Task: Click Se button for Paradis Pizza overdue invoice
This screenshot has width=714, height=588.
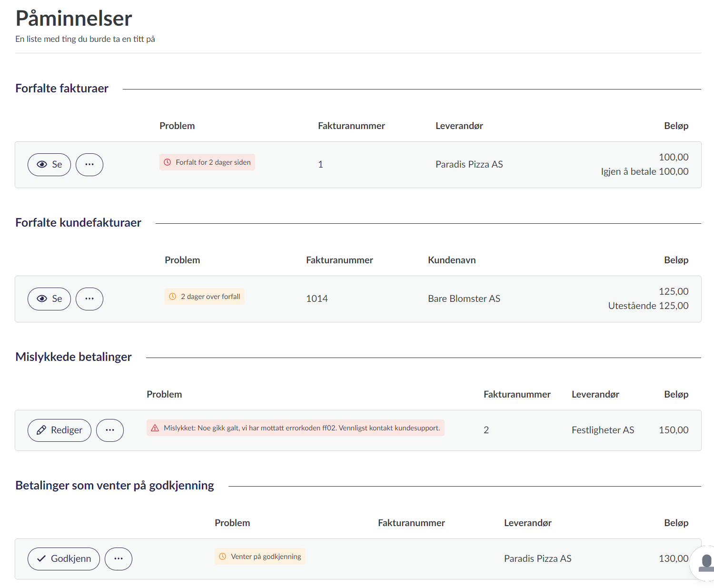Action: pos(49,165)
